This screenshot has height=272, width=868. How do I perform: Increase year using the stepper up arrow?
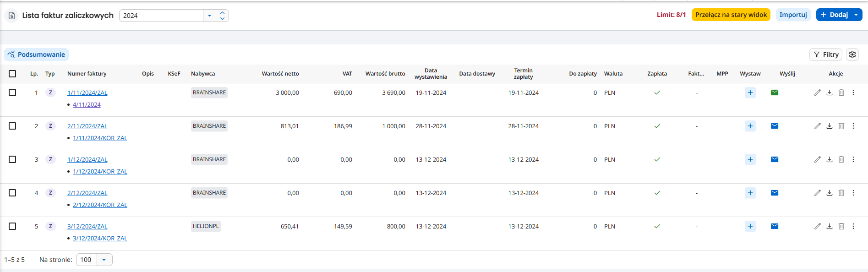point(222,13)
